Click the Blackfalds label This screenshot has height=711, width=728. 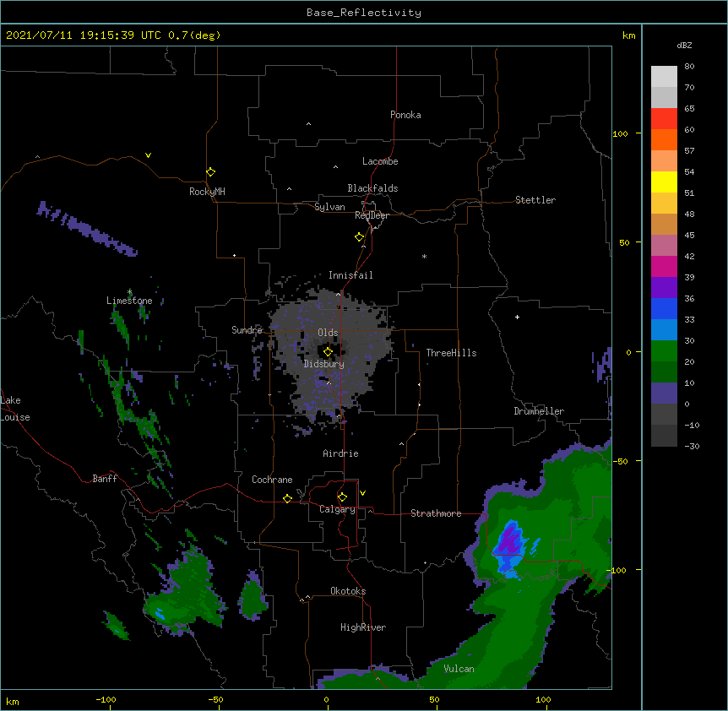pyautogui.click(x=372, y=188)
